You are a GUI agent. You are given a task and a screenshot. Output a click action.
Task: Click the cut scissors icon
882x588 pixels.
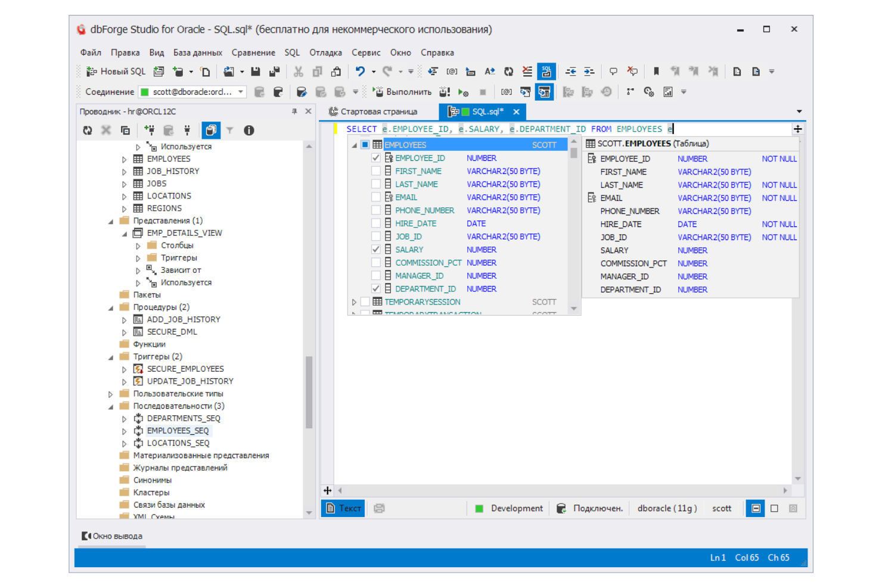click(x=299, y=71)
